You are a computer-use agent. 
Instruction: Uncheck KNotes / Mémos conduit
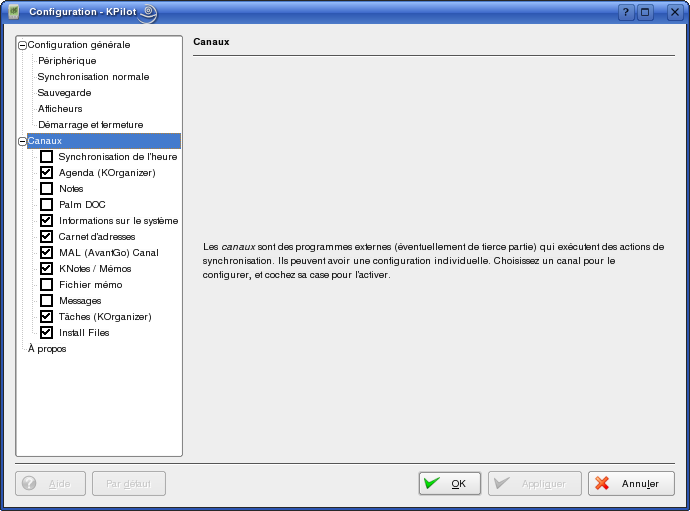click(46, 268)
